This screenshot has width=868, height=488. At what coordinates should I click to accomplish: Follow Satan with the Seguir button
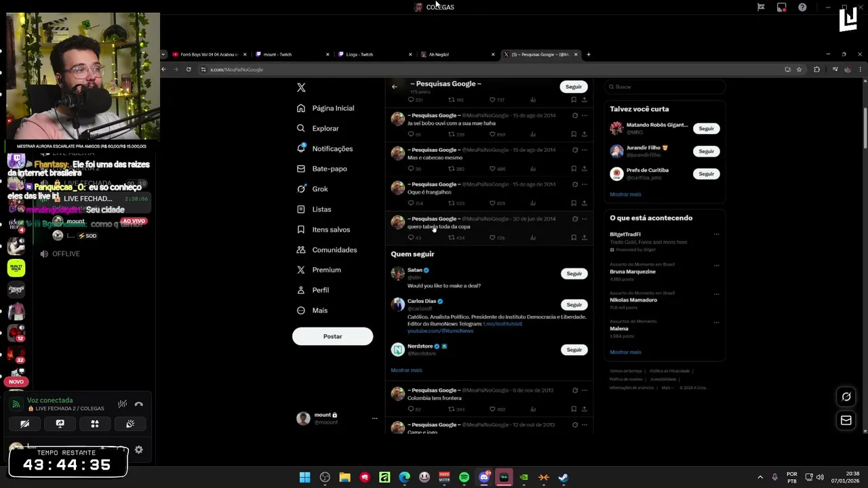[x=574, y=273]
